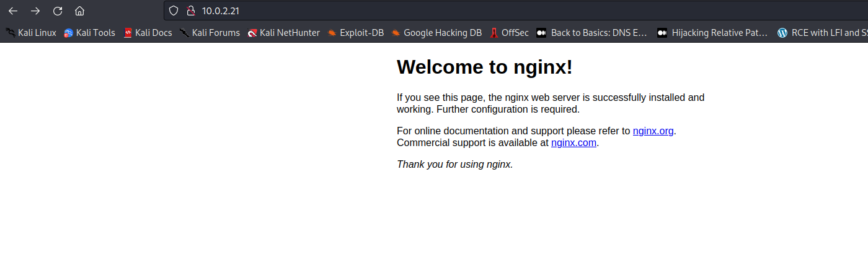The image size is (868, 255).
Task: Click the 'Further configuration is required' sentence
Action: pos(508,110)
